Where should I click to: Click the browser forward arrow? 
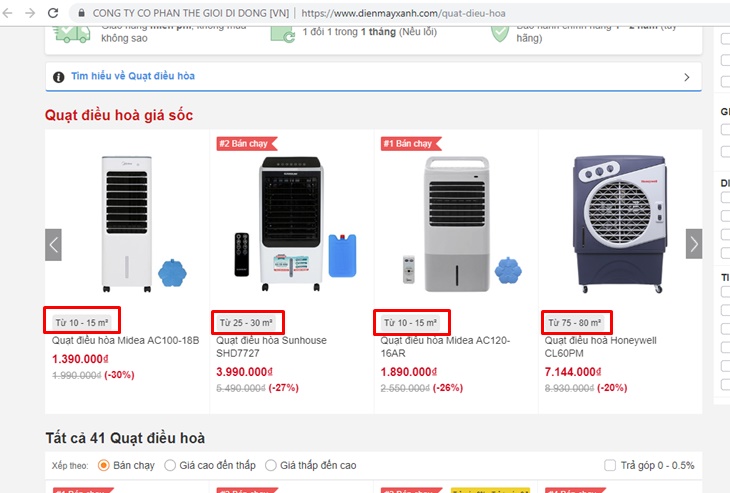click(x=30, y=13)
